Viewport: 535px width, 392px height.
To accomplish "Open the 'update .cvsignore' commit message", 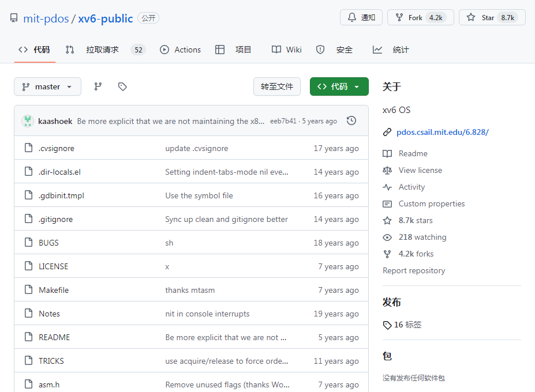I will coord(197,148).
